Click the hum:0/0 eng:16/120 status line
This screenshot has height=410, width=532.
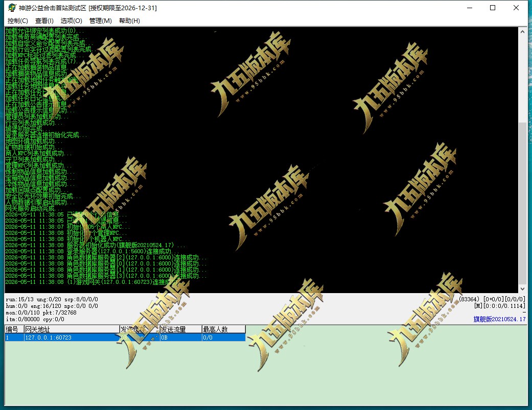[52, 306]
